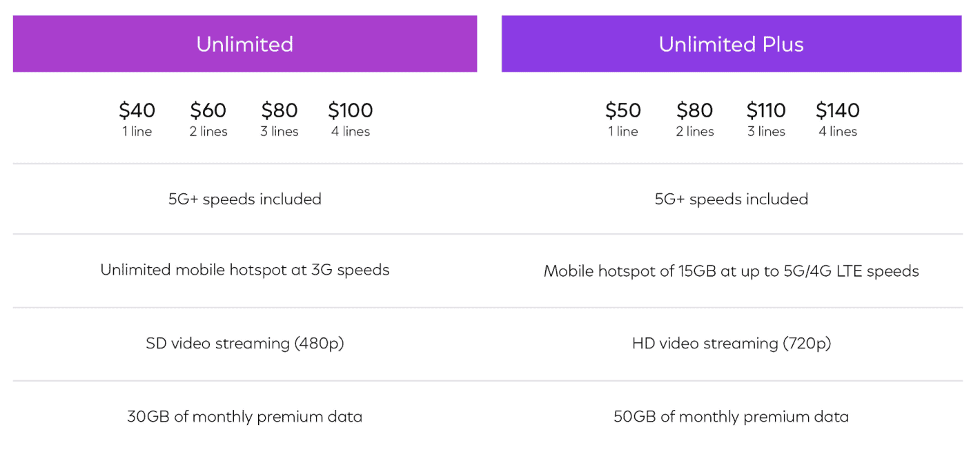The image size is (980, 452).
Task: Pick the Unlimited Plus $80 2 lines option
Action: click(x=694, y=111)
